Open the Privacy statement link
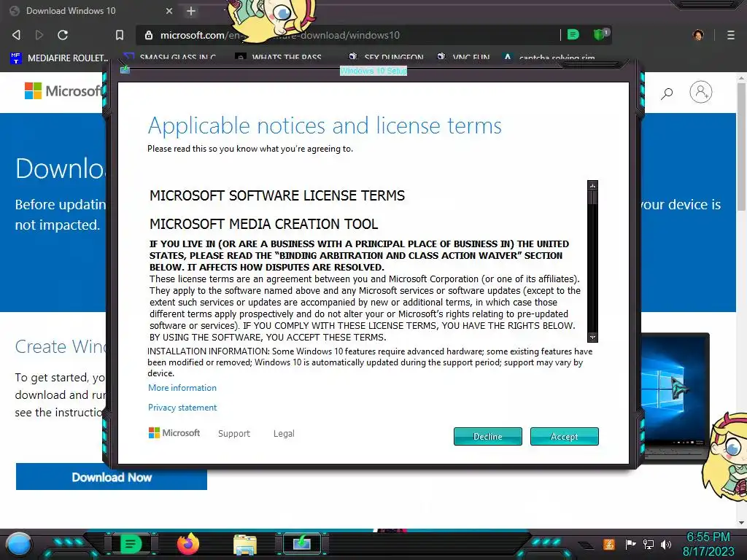Image resolution: width=747 pixels, height=560 pixels. 182,408
